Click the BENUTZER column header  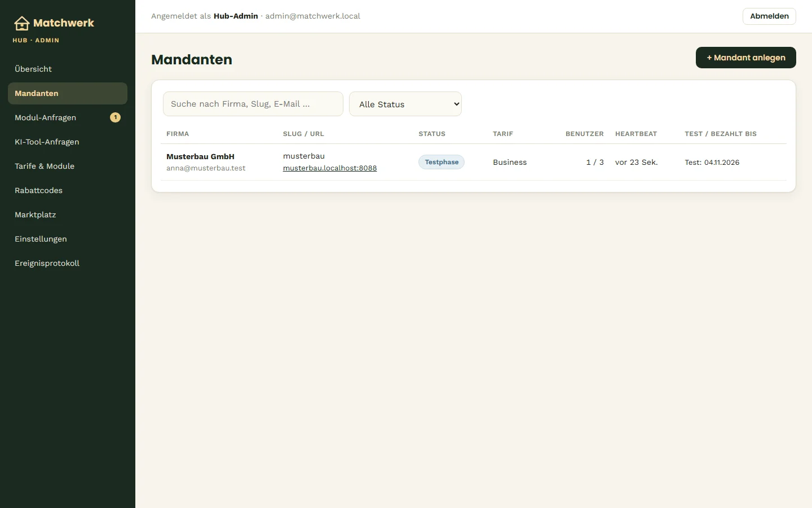pyautogui.click(x=585, y=134)
